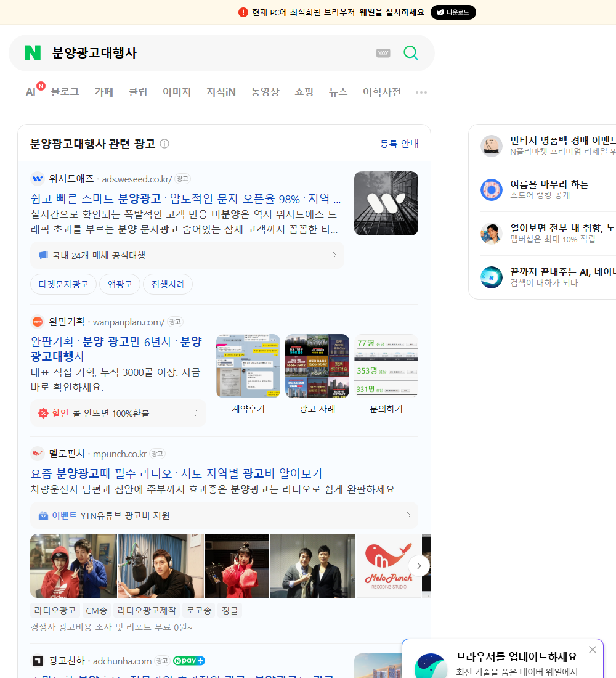
Task: Click the 라디오광고제작 tag
Action: point(147,610)
